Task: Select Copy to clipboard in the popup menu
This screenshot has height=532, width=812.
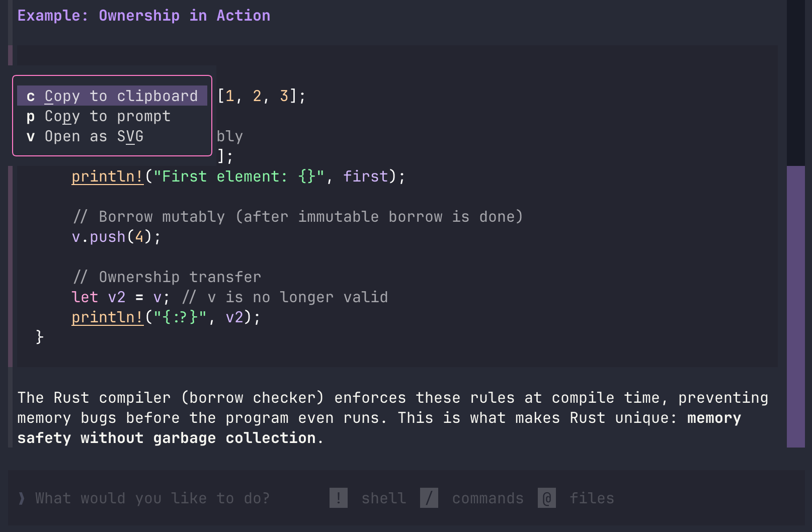Action: click(112, 96)
